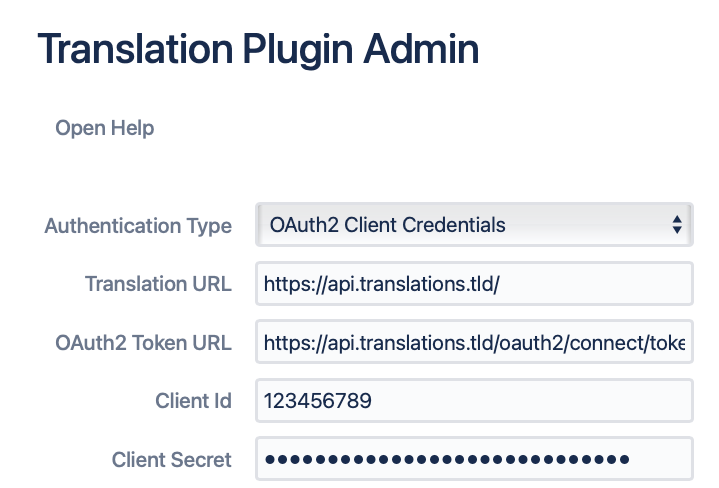Click the Open Help link

[104, 128]
